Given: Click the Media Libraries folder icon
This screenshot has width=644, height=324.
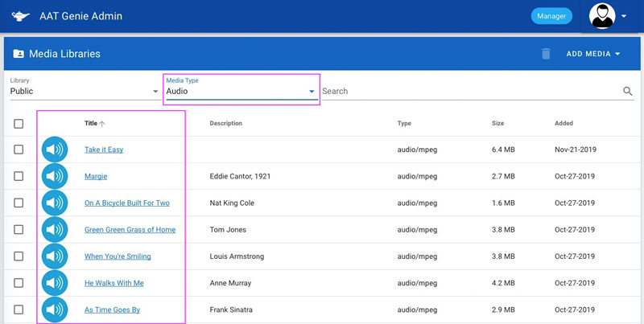Looking at the screenshot, I should 19,54.
